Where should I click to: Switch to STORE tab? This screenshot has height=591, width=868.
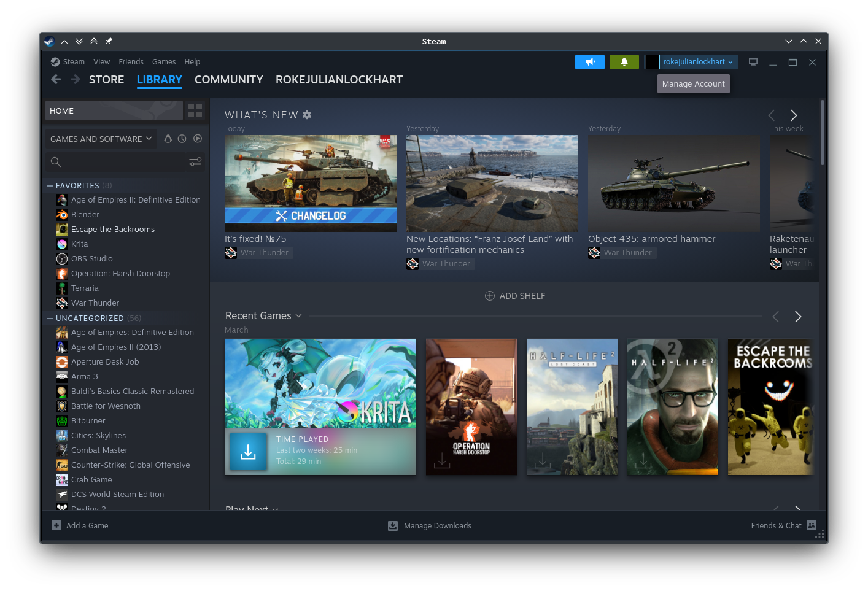pyautogui.click(x=106, y=80)
